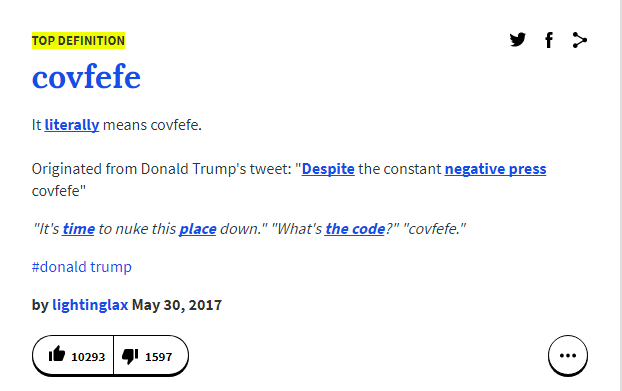Open the generic share icon
Screen dimensions: 622x391
click(x=580, y=40)
